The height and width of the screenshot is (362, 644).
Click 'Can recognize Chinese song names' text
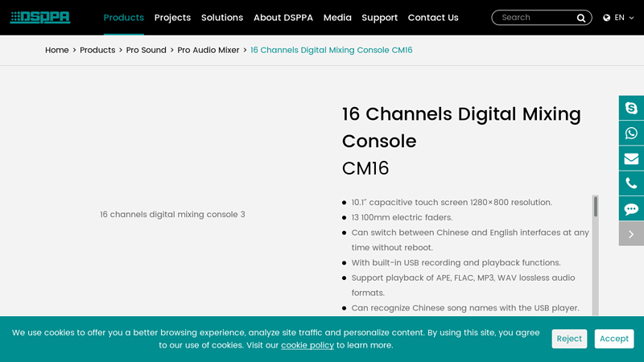(x=465, y=308)
